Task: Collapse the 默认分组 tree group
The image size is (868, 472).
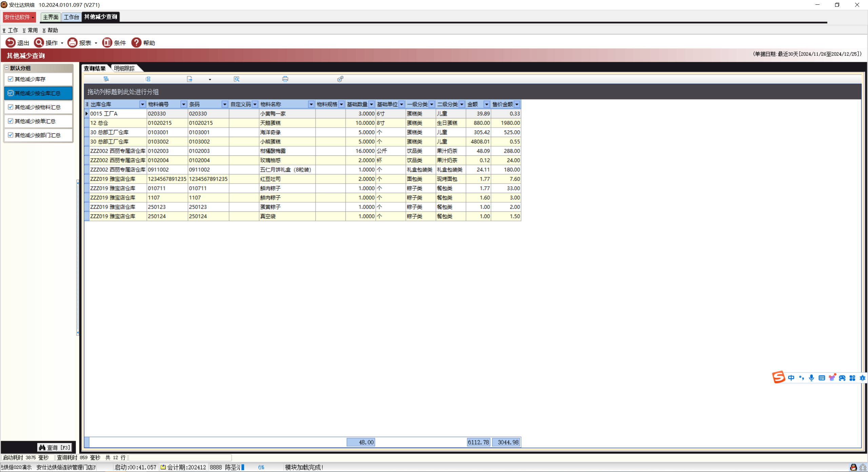Action: [6, 68]
